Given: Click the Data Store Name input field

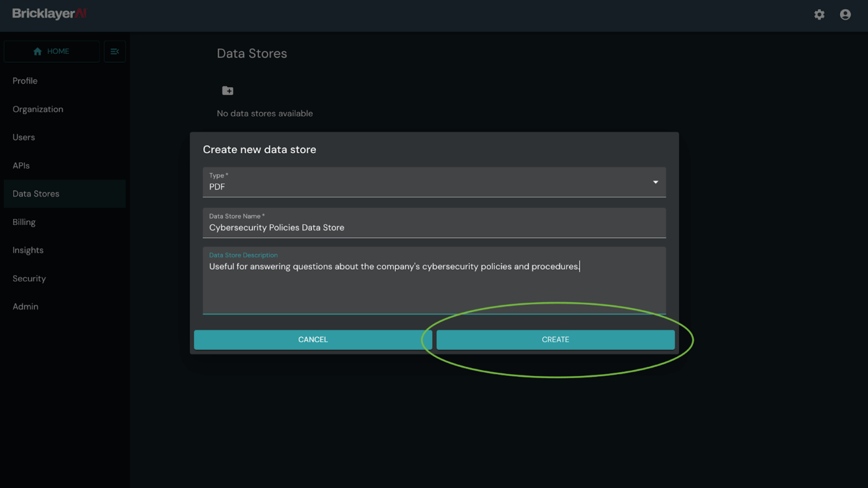Looking at the screenshot, I should click(434, 227).
